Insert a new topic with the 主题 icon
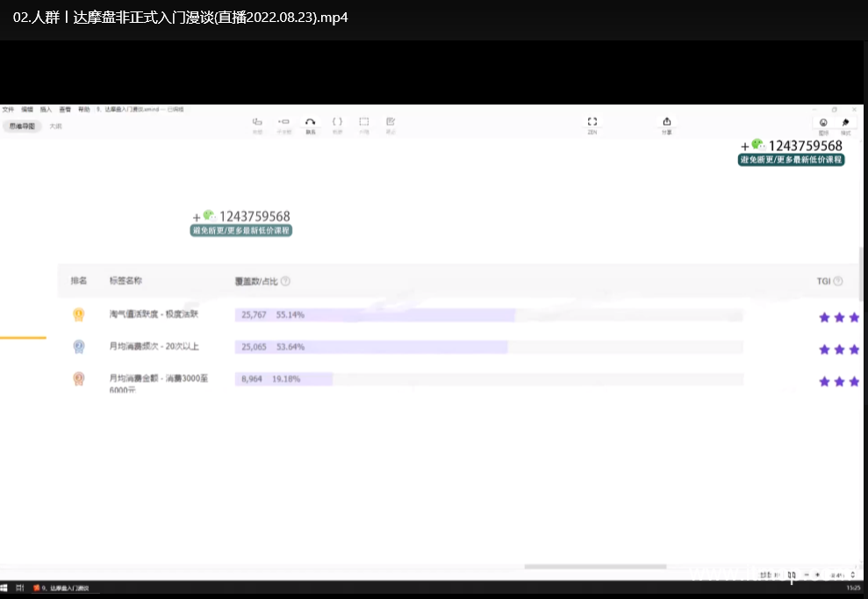 click(257, 122)
